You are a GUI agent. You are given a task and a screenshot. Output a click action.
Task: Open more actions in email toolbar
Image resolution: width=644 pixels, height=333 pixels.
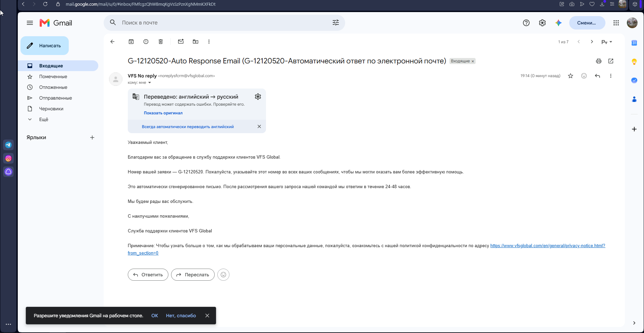click(209, 42)
